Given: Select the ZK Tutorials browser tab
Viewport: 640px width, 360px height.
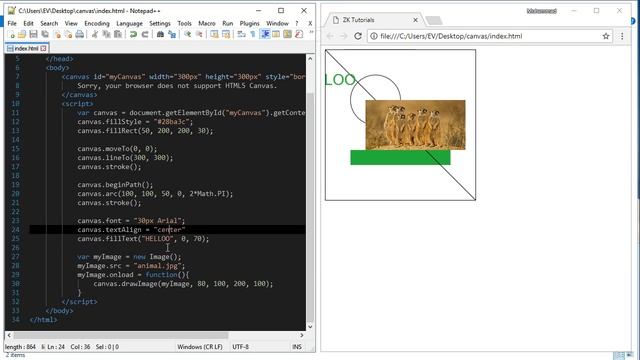Looking at the screenshot, I should point(373,20).
